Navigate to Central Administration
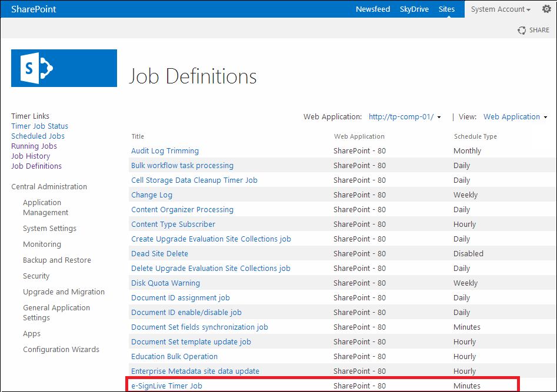This screenshot has width=557, height=392. [49, 187]
